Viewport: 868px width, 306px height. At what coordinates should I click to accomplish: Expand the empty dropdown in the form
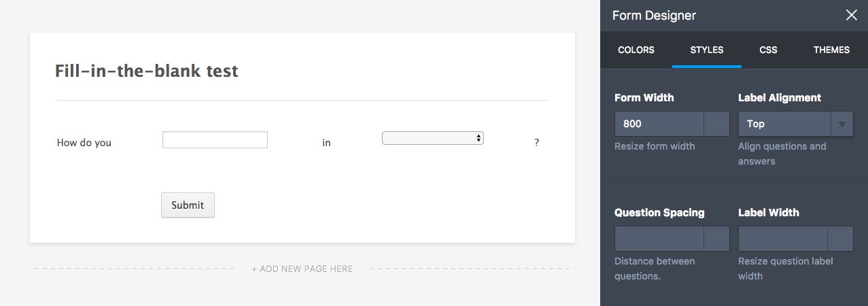coord(433,138)
